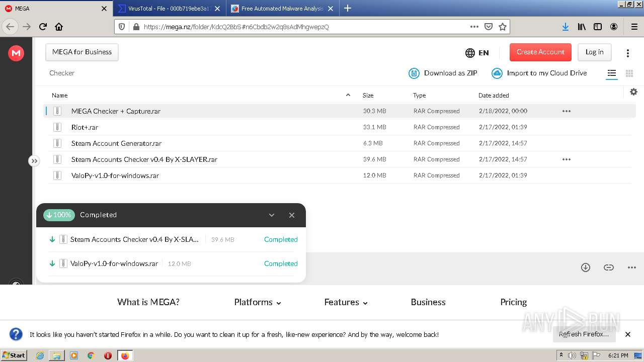Collapse the transfers panel with chevron
The height and width of the screenshot is (362, 644).
tap(272, 215)
